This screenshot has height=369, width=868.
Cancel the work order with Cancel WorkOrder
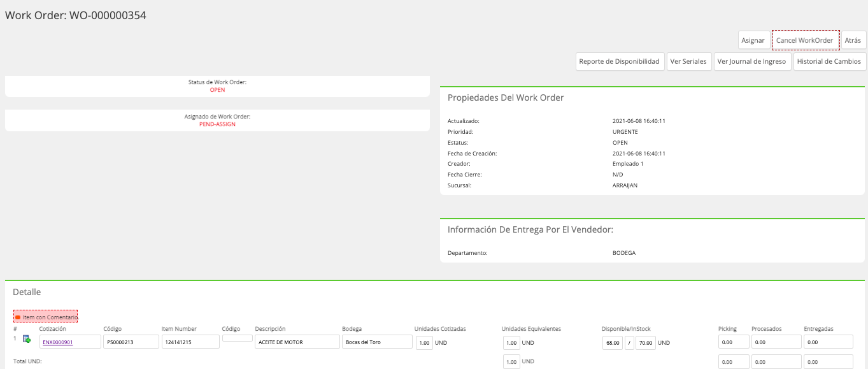(805, 40)
